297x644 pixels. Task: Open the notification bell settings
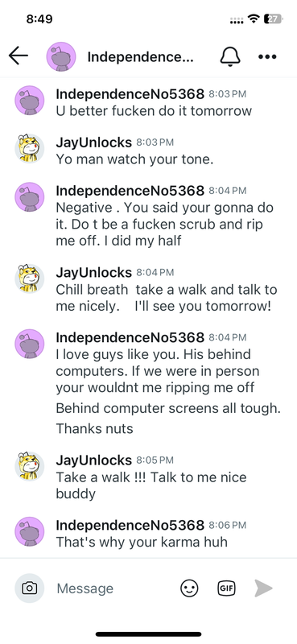(230, 56)
